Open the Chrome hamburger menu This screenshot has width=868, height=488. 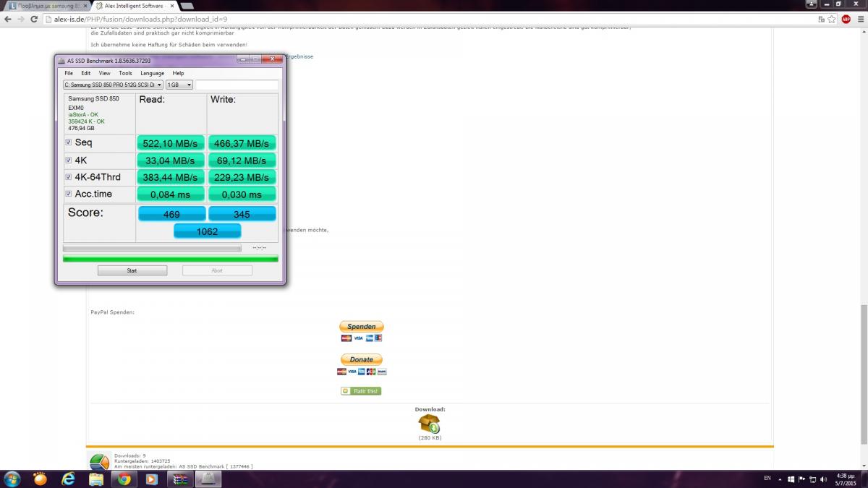859,20
